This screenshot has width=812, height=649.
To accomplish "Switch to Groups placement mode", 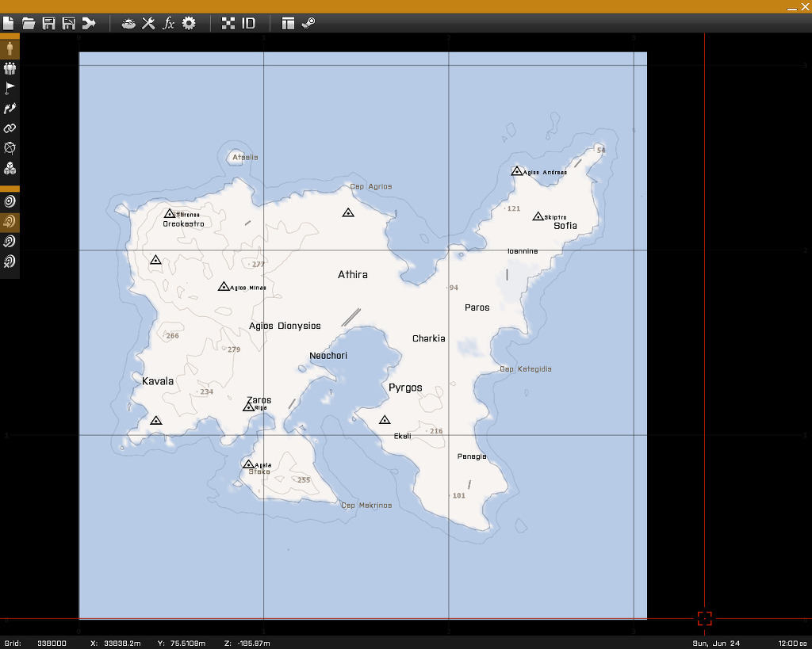I will coord(10,68).
